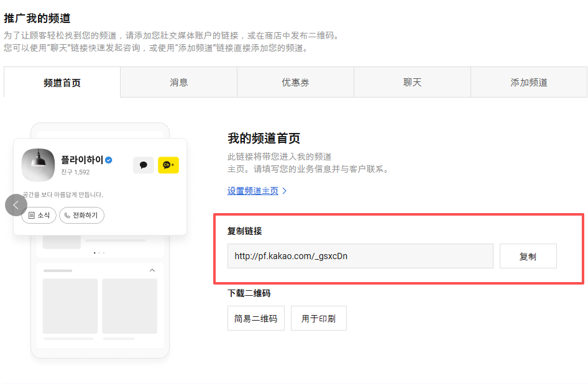The height and width of the screenshot is (384, 588).
Task: Click the 用于印刷 QR code button
Action: (318, 318)
